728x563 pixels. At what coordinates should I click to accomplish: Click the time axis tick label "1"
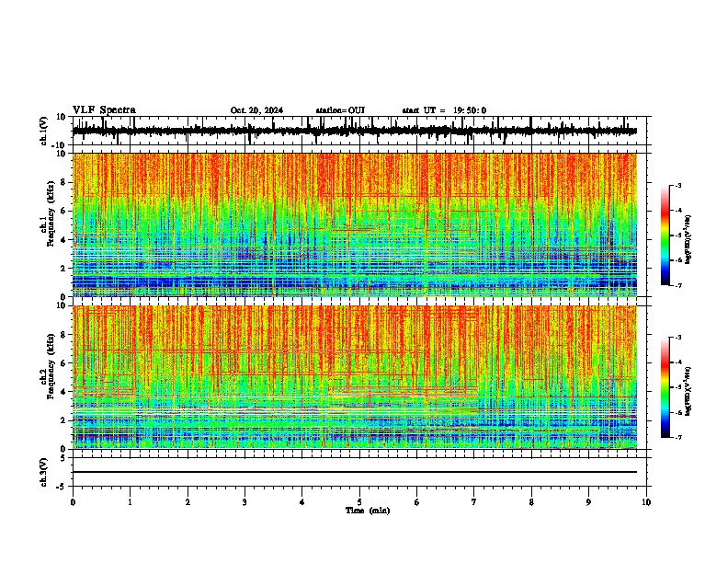(x=130, y=502)
